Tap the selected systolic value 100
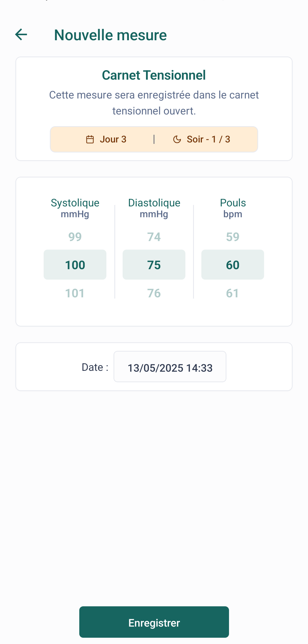308x644 pixels. (75, 265)
